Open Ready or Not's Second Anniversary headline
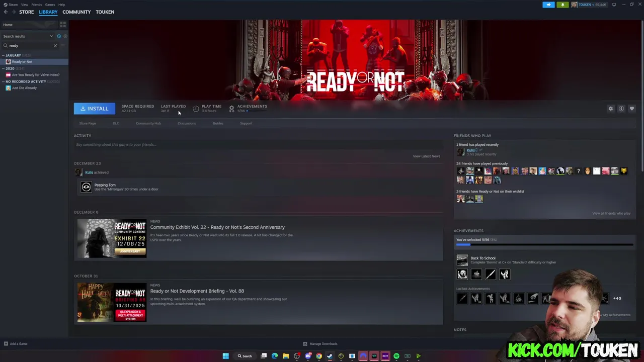 pyautogui.click(x=217, y=227)
